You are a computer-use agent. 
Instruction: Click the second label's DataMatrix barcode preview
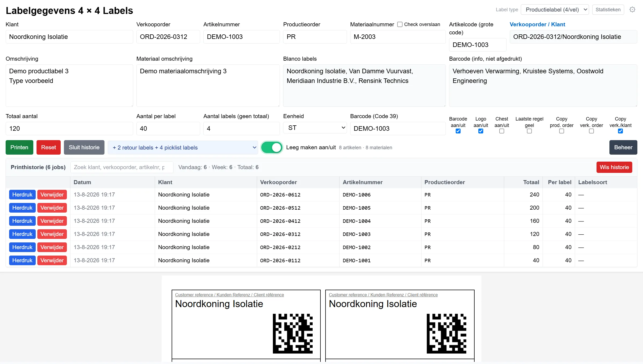[x=446, y=333]
